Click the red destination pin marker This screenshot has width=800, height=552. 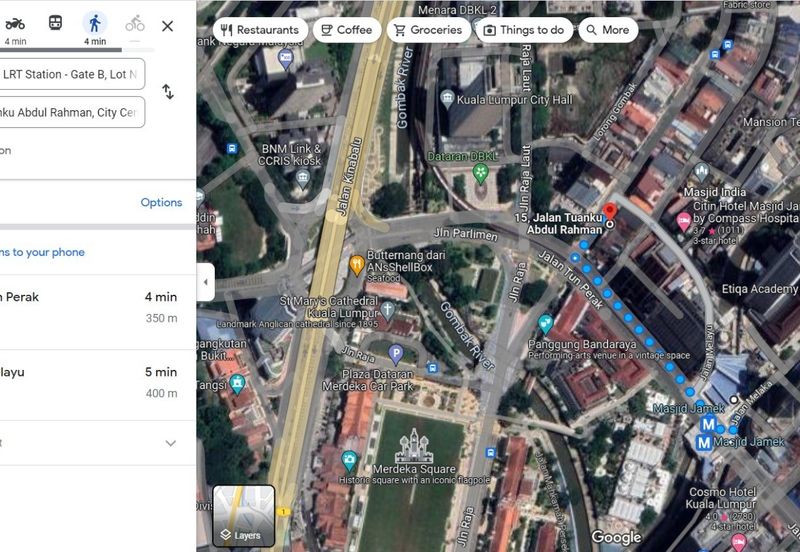pyautogui.click(x=611, y=214)
